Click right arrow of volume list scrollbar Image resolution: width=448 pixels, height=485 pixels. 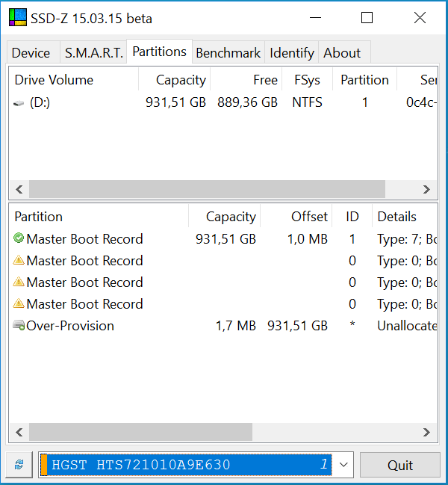426,189
